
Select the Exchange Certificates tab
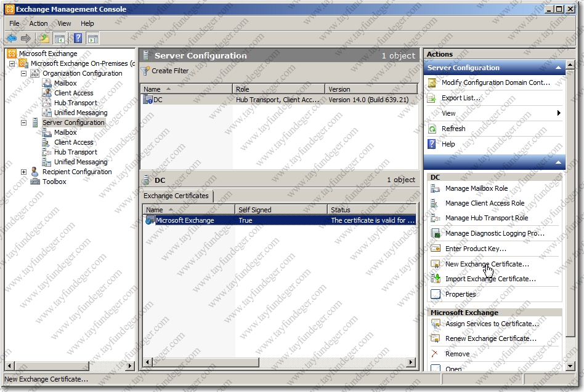(176, 196)
